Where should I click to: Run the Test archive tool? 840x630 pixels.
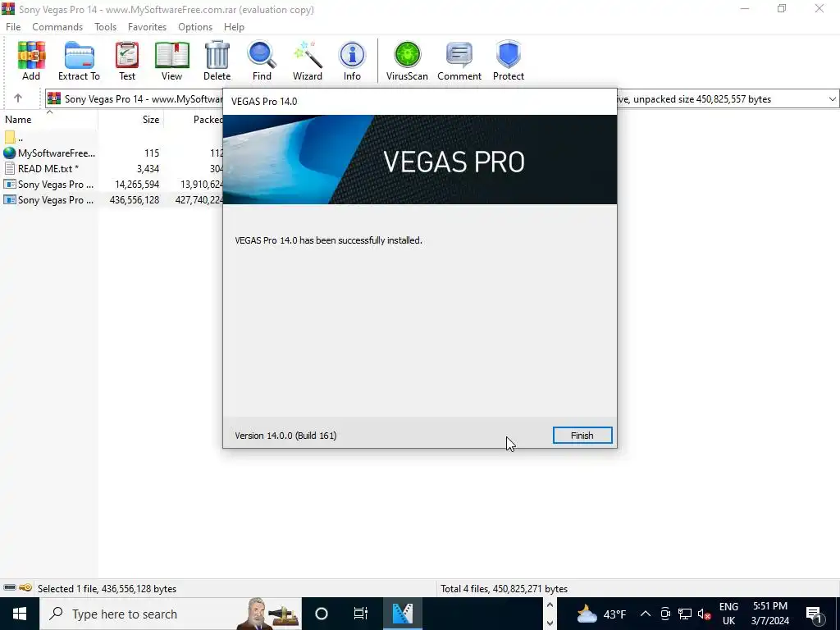[x=127, y=61]
